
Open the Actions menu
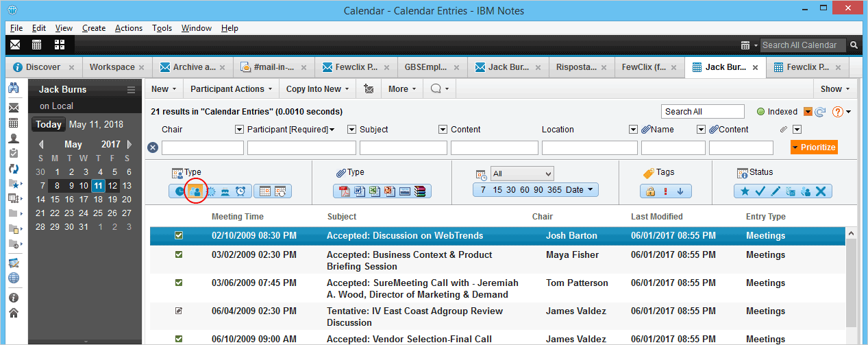pos(129,28)
